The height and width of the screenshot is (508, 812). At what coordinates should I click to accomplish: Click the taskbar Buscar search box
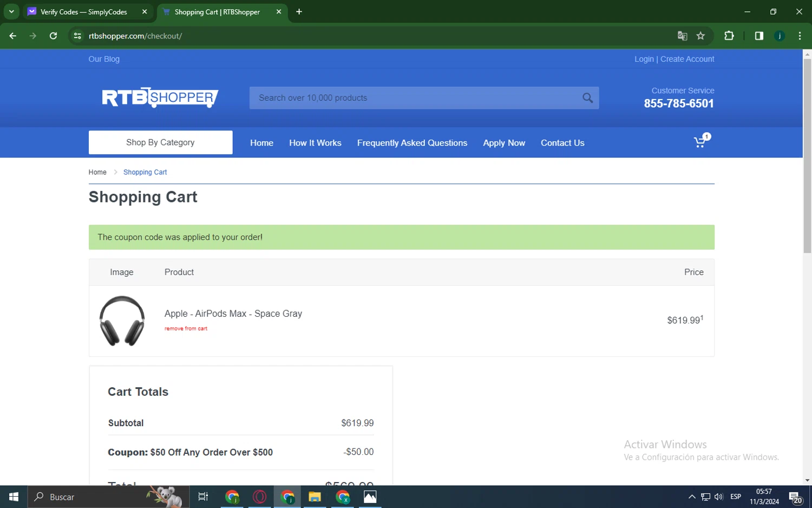(108, 497)
